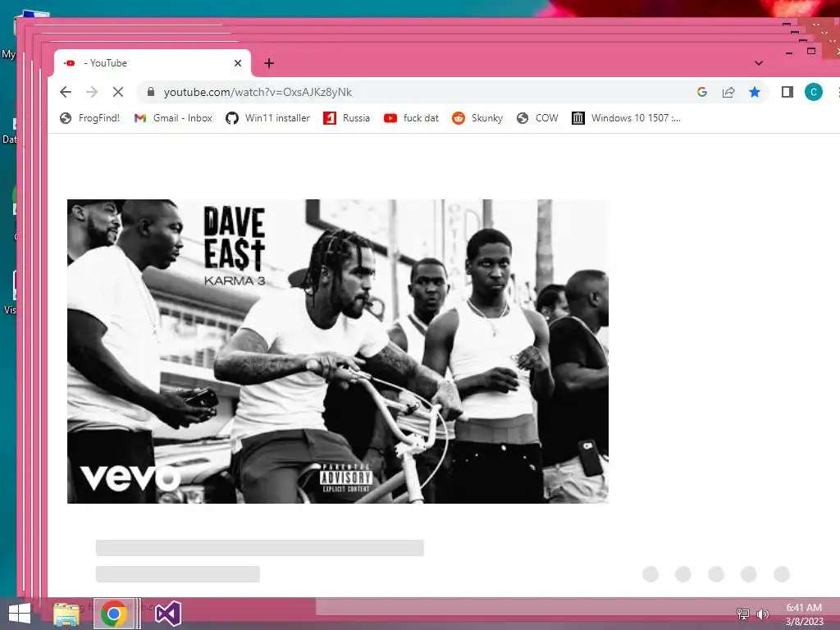840x630 pixels.
Task: Open the Gmail - Inbox bookmark
Action: (173, 118)
